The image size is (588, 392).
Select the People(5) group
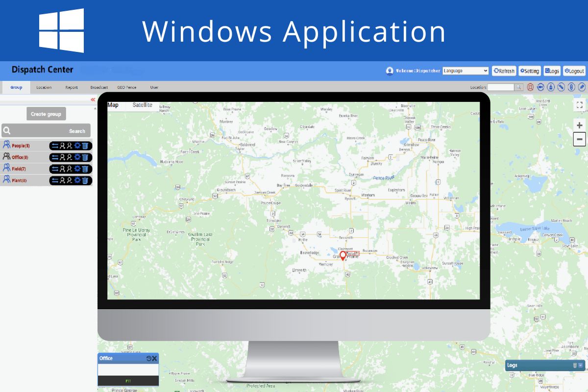tap(21, 146)
